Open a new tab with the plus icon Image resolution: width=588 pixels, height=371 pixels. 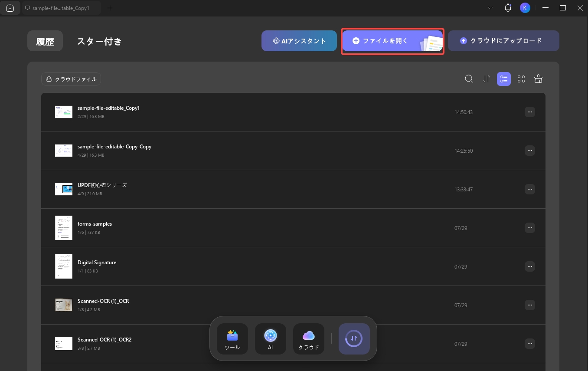pyautogui.click(x=110, y=8)
